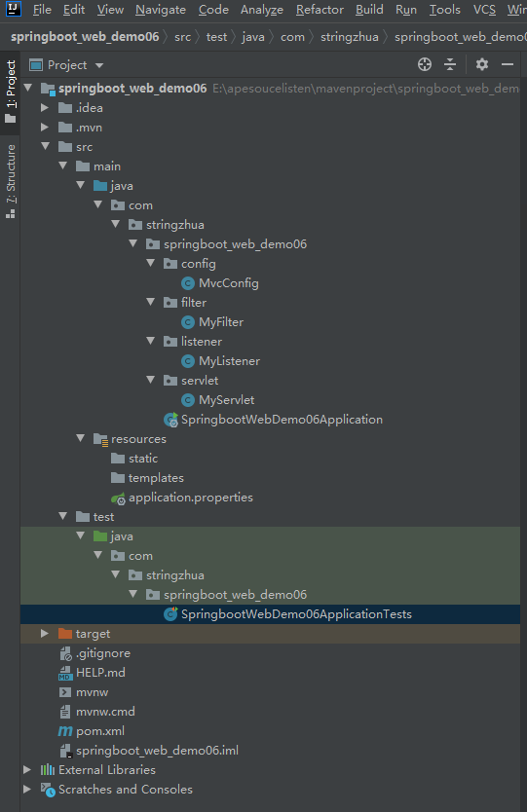The height and width of the screenshot is (812, 527).
Task: Click springboot_web_demo06 breadcrumb in navigation bar
Action: pyautogui.click(x=85, y=37)
